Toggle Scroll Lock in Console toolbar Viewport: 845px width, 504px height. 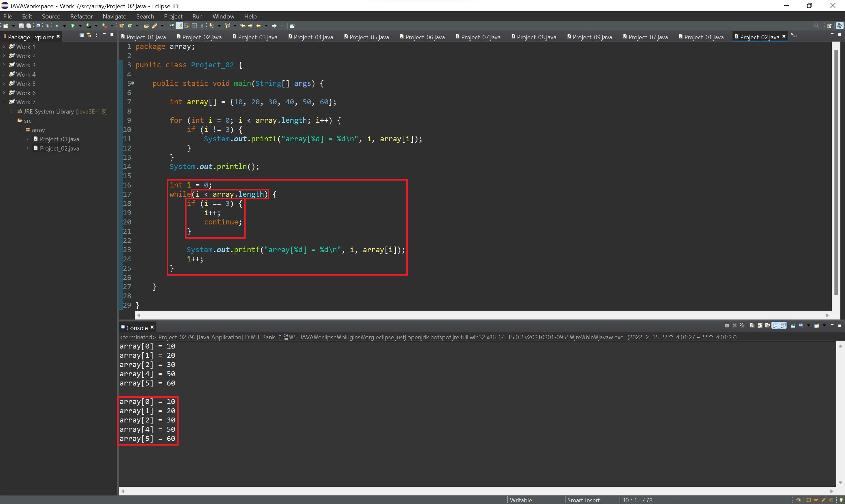(760, 325)
